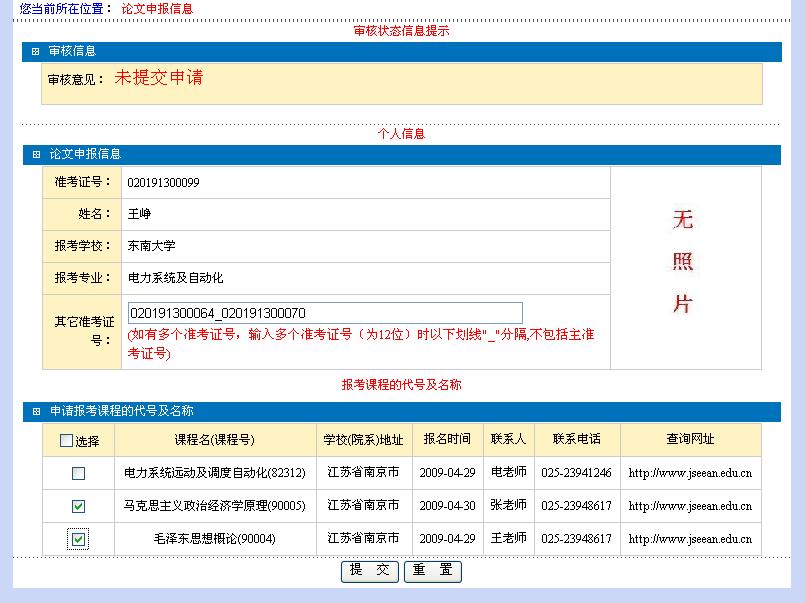Click the 提交 submit button

coord(370,571)
